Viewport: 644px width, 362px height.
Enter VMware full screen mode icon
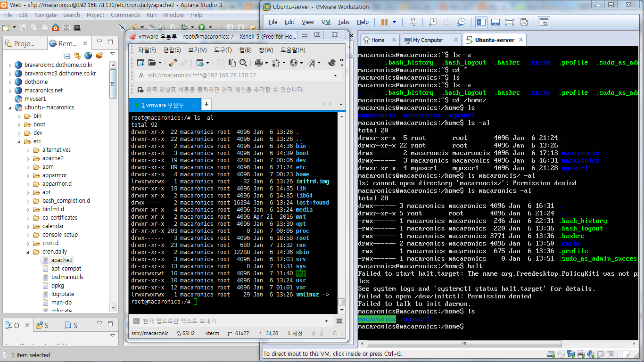tap(510, 22)
